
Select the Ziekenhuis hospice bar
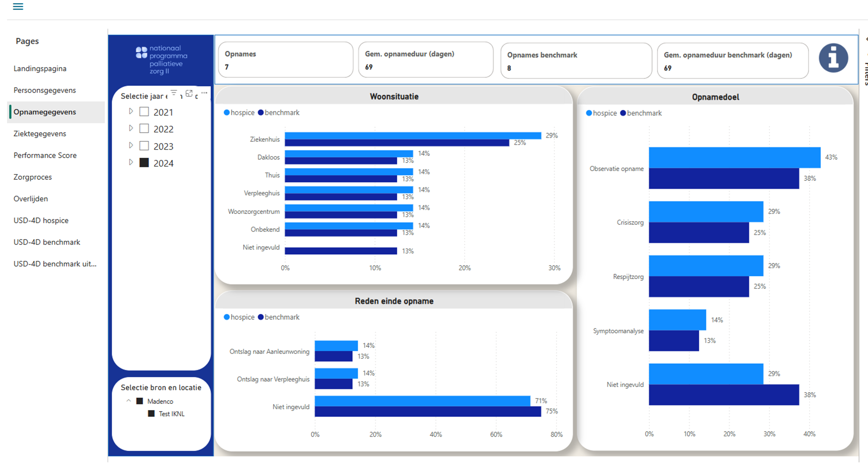(413, 136)
